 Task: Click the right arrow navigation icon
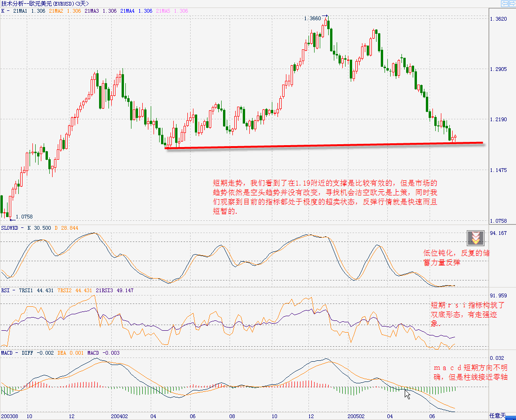(512, 4)
